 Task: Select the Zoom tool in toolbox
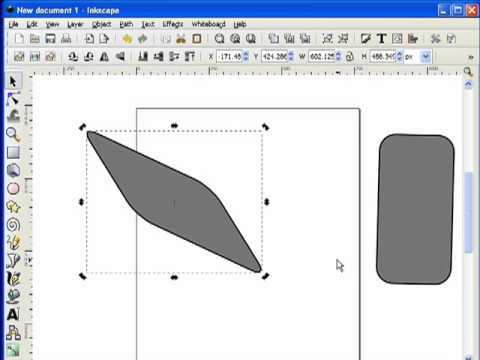click(13, 134)
